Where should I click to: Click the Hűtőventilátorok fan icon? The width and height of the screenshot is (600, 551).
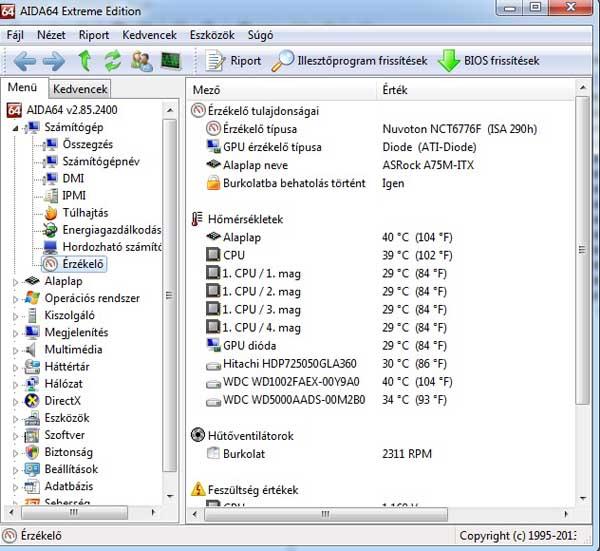[197, 435]
